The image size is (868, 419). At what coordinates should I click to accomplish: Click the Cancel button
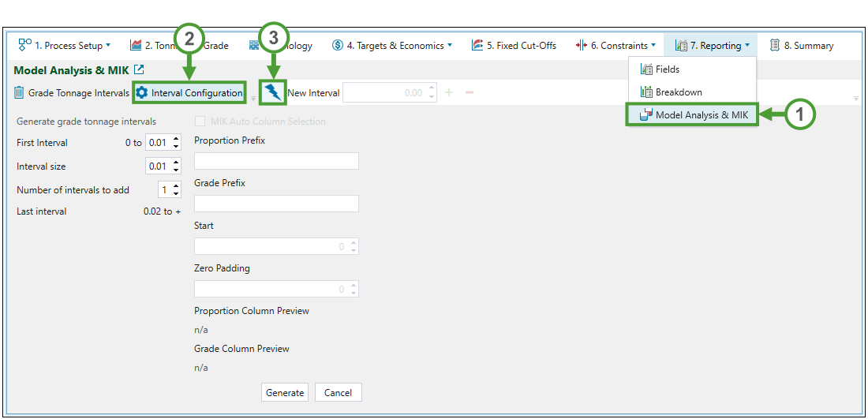click(x=338, y=393)
